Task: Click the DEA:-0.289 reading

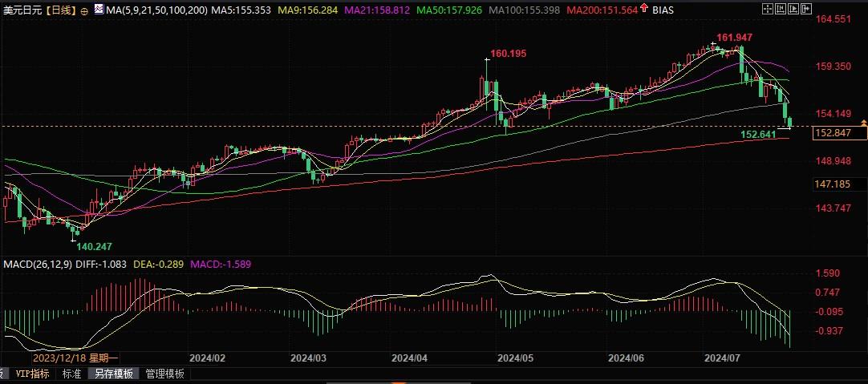Action: [160, 265]
